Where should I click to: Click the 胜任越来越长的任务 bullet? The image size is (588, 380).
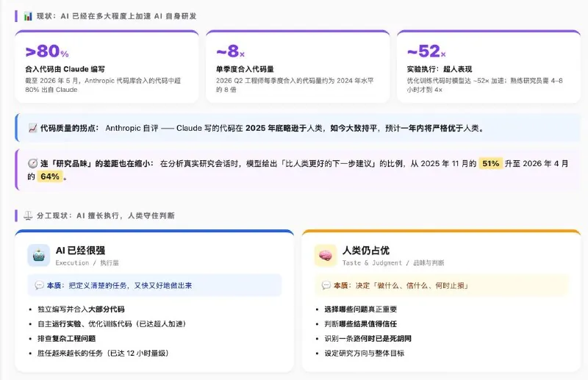103,353
